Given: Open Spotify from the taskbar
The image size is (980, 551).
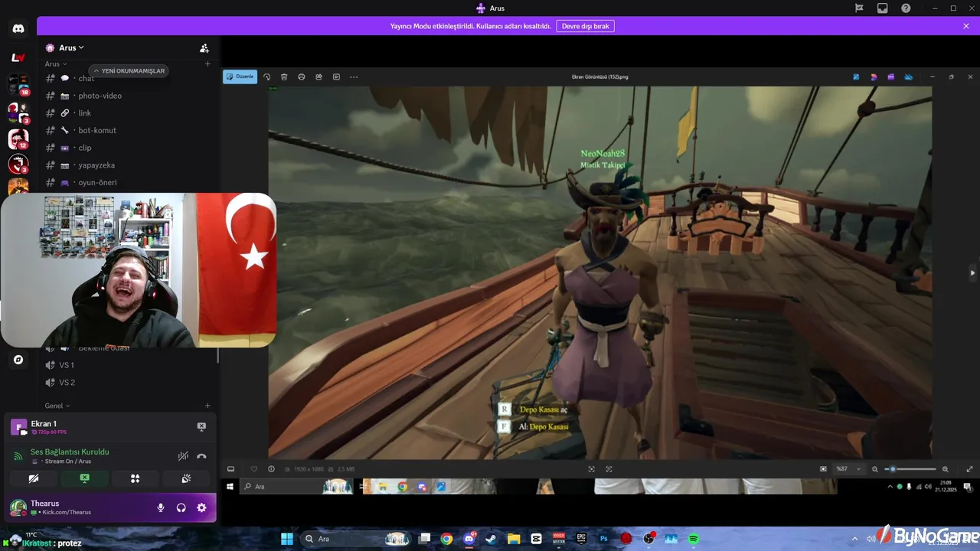Looking at the screenshot, I should coord(694,539).
